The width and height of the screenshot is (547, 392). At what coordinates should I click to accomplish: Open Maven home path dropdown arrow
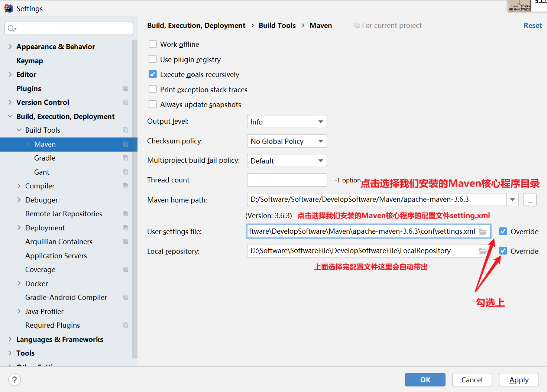(512, 200)
